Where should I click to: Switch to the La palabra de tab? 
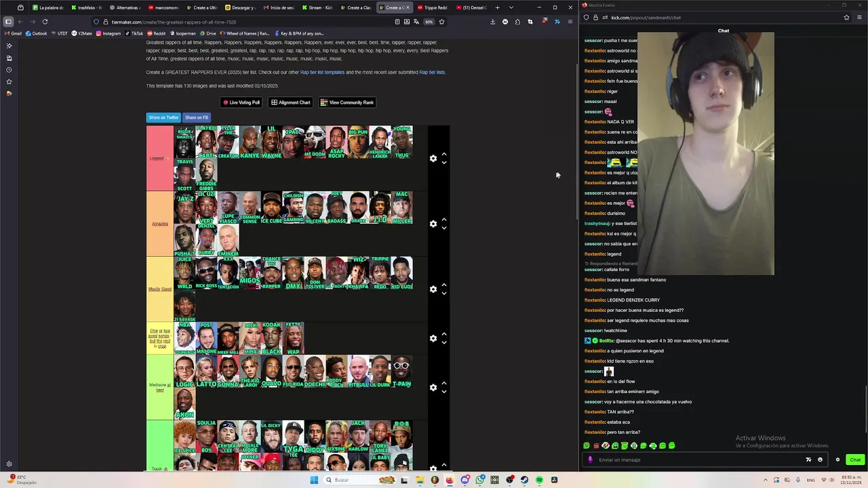pos(47,7)
